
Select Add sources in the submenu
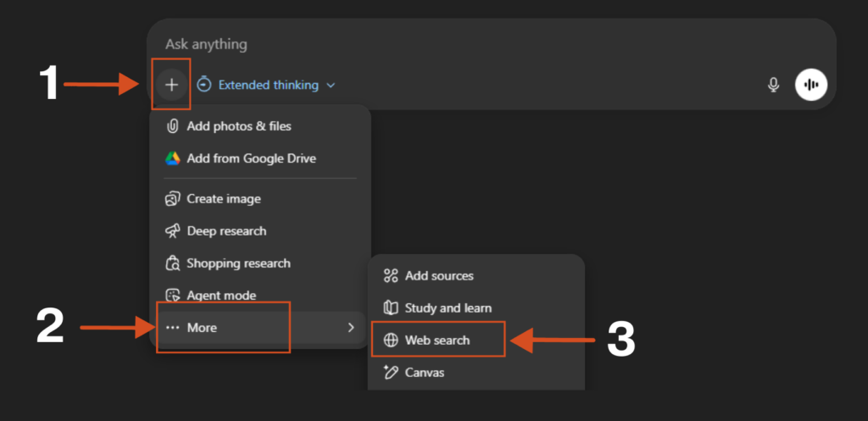point(439,276)
